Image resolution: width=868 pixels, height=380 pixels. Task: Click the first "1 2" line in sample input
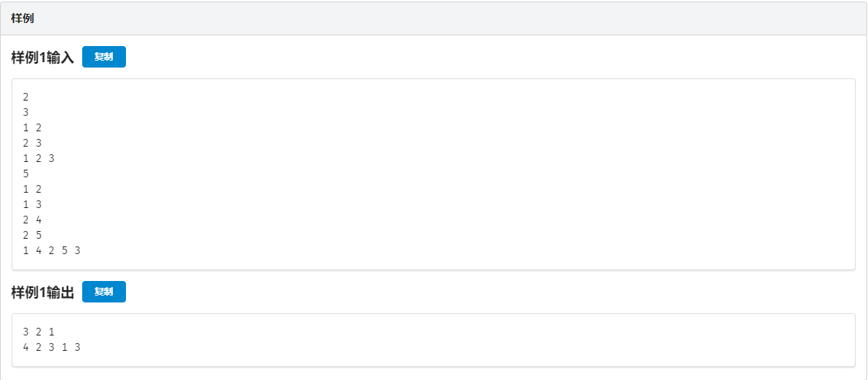[32, 127]
